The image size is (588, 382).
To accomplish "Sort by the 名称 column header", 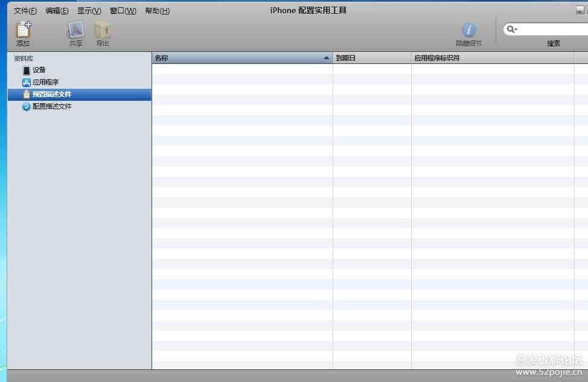I will point(242,58).
